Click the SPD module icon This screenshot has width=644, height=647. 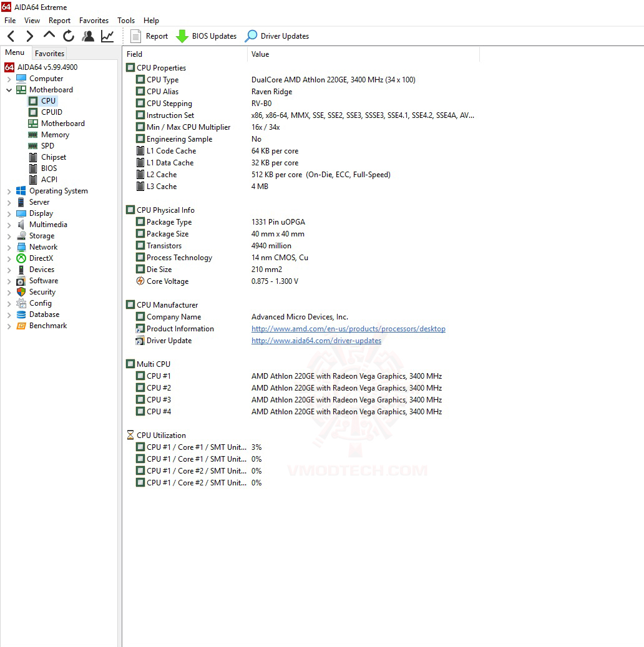33,145
